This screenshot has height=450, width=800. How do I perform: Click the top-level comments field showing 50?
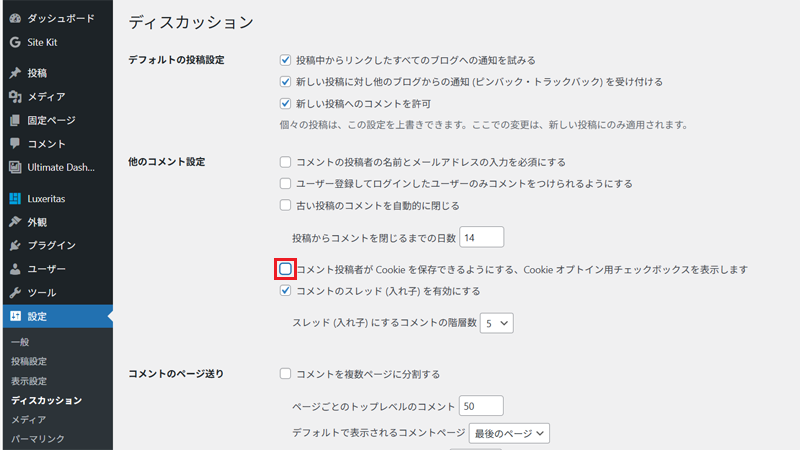click(x=481, y=405)
